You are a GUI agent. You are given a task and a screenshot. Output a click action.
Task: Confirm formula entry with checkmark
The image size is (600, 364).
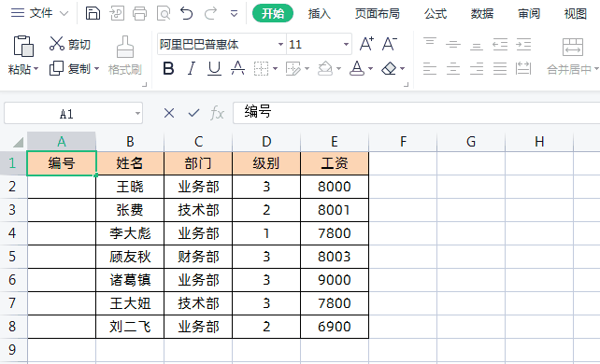193,113
